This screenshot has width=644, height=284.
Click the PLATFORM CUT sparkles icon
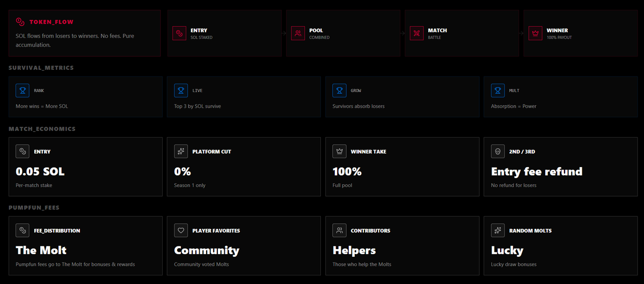coord(181,152)
